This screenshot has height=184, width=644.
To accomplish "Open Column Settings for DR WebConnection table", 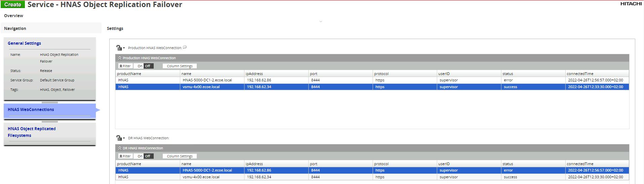I will point(180,156).
